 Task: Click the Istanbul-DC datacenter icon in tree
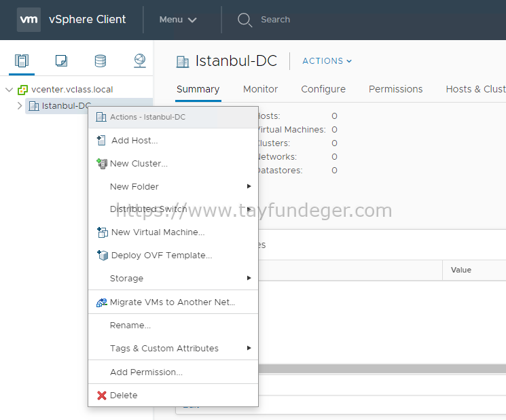pyautogui.click(x=34, y=106)
